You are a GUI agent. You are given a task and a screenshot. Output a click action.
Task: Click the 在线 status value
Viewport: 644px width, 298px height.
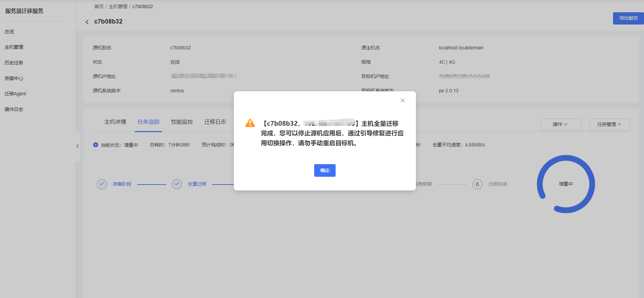point(175,62)
